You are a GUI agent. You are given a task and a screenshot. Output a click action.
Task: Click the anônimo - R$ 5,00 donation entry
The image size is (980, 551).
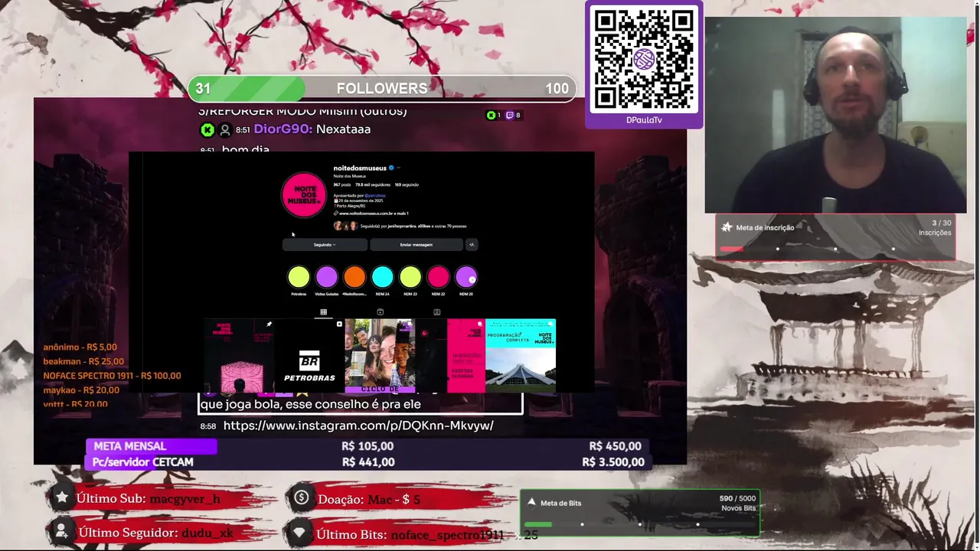coord(80,347)
